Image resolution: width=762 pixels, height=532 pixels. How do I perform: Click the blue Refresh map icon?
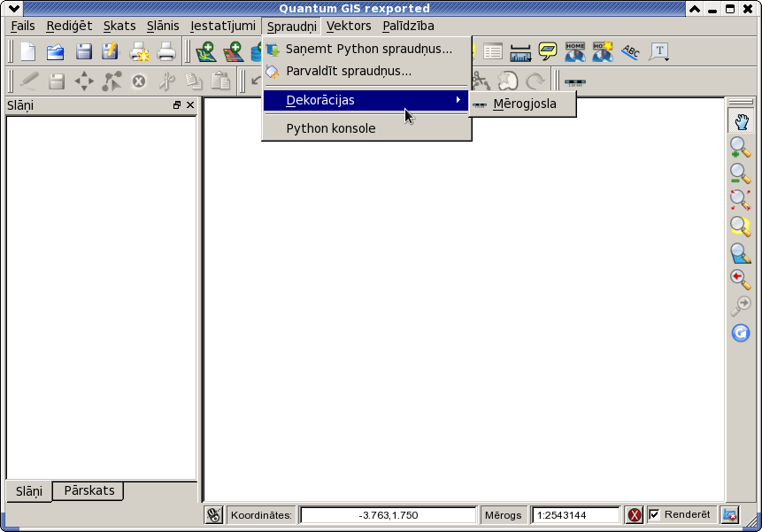(x=741, y=334)
